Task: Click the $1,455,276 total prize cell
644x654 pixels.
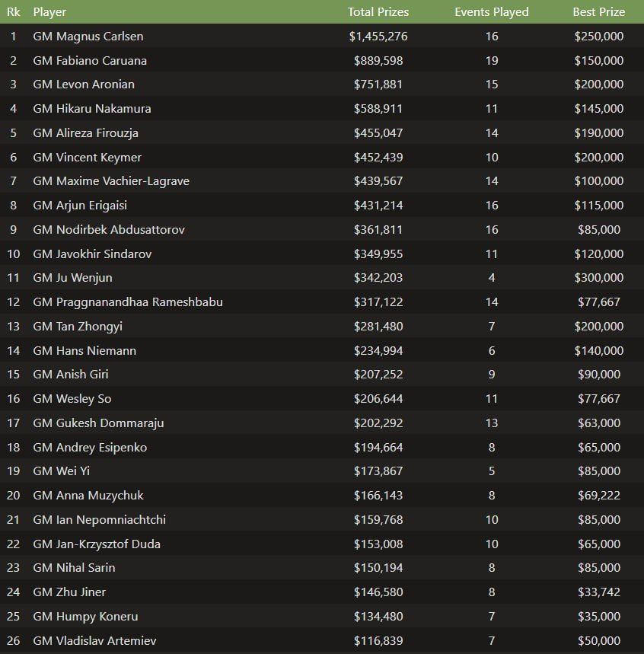Action: pos(378,37)
